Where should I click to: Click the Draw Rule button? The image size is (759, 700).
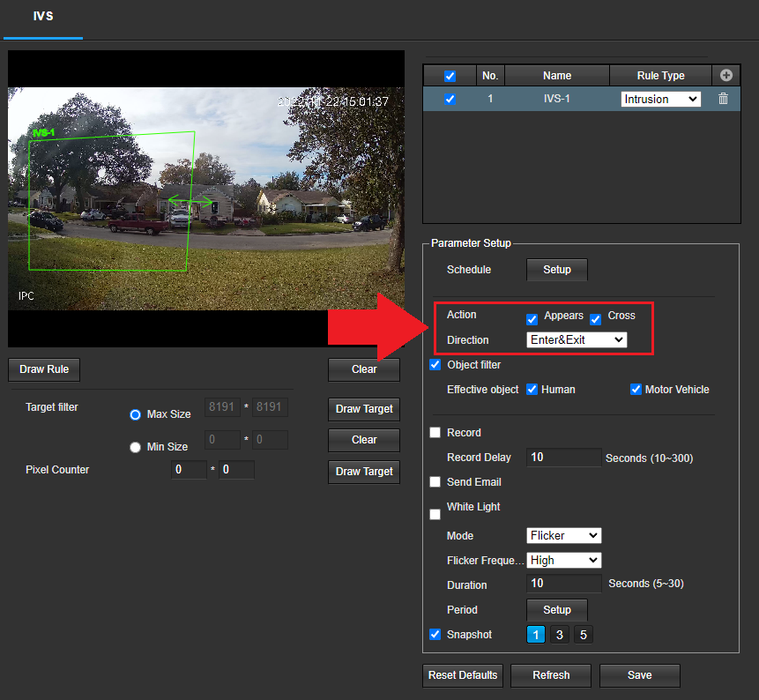coord(44,369)
